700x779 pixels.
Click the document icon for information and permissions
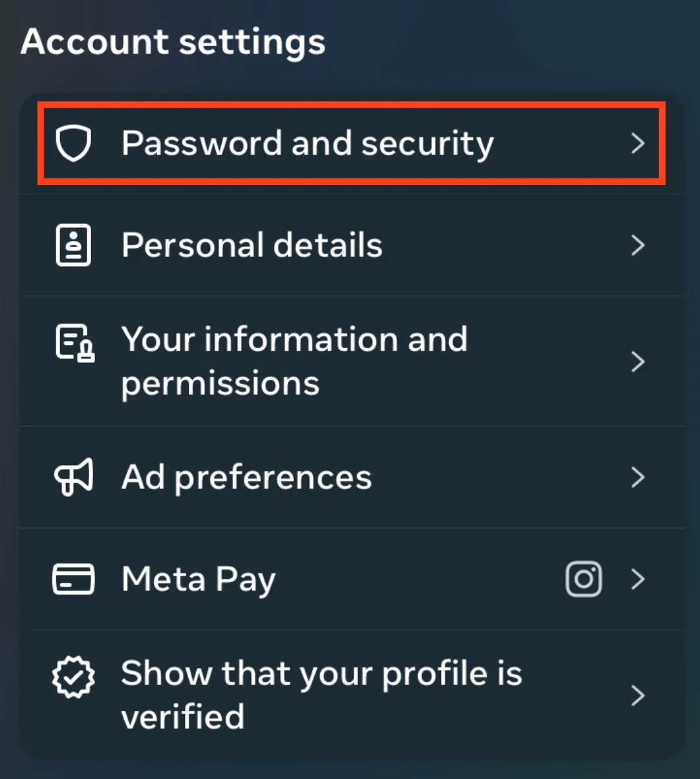pos(74,343)
